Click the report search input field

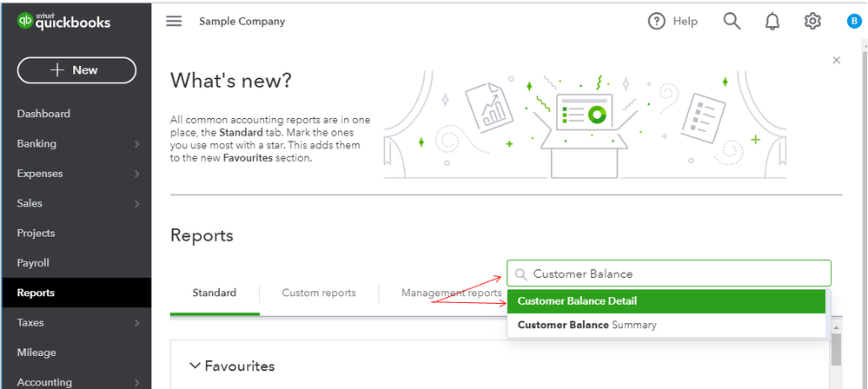click(678, 274)
